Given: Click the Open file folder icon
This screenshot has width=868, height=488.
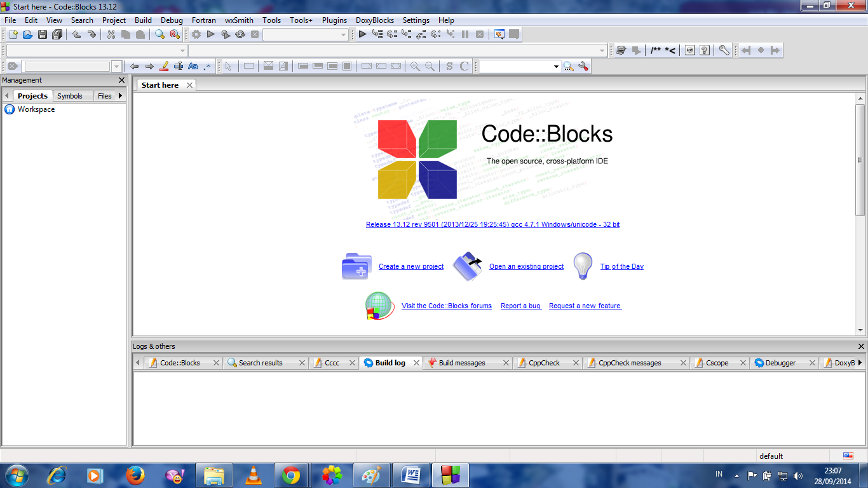Looking at the screenshot, I should (x=27, y=34).
